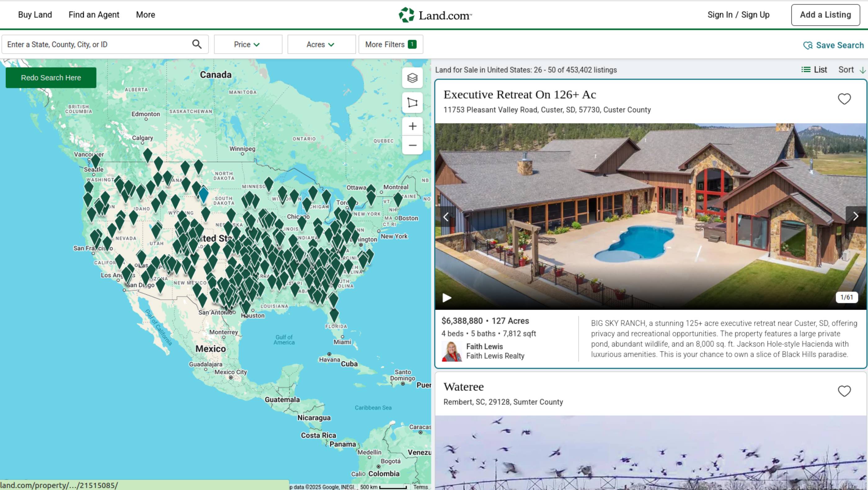
Task: Open More Filters panel
Action: [391, 44]
